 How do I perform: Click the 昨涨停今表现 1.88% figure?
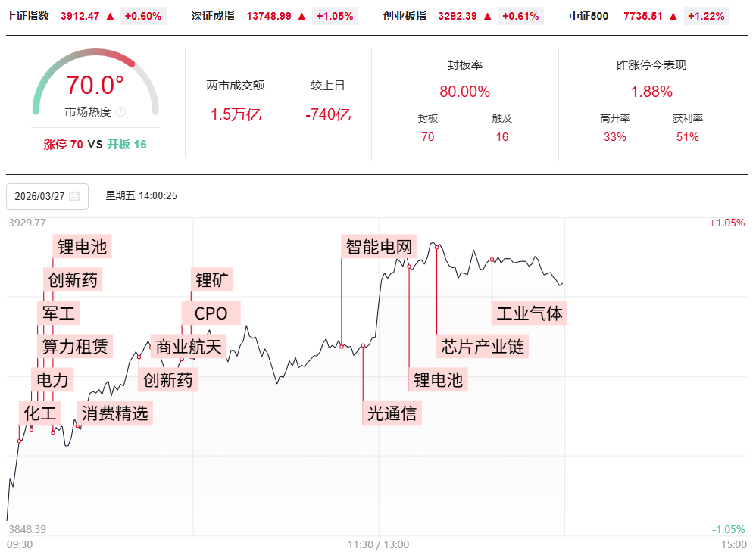click(x=651, y=92)
